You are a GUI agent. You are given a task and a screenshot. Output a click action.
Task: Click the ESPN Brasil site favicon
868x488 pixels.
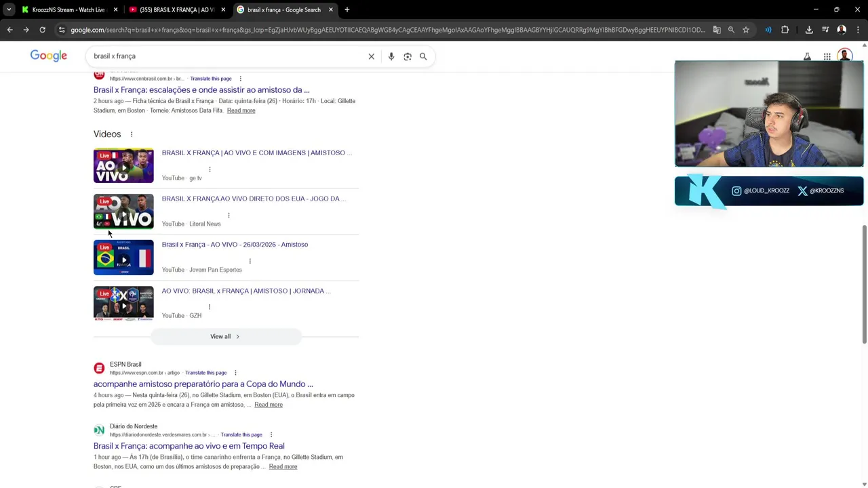tap(99, 368)
